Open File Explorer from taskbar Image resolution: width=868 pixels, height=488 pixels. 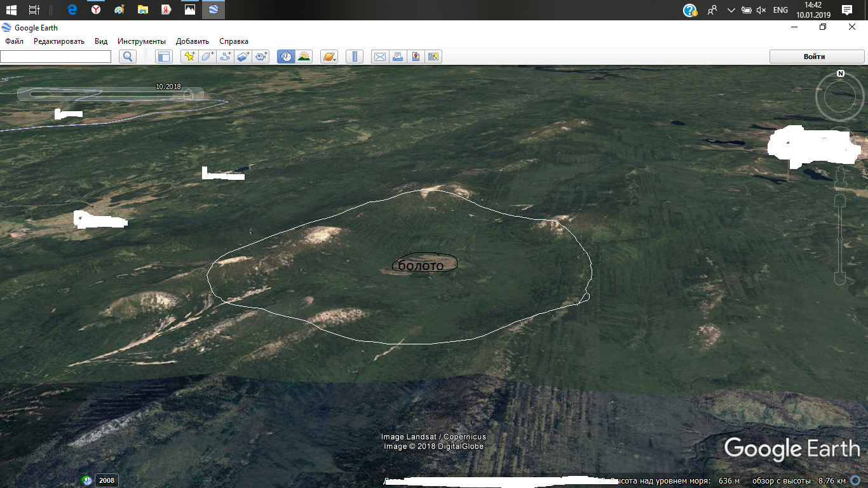[x=142, y=10]
